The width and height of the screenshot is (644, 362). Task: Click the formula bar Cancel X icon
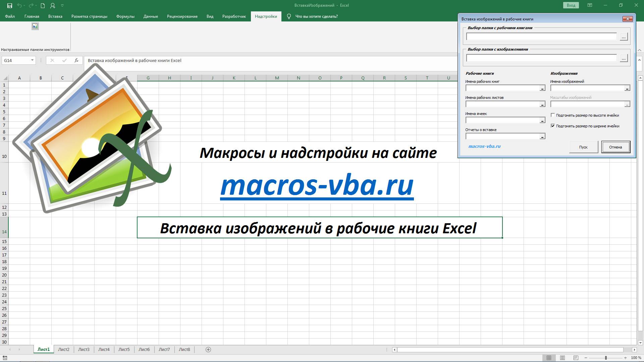(52, 60)
